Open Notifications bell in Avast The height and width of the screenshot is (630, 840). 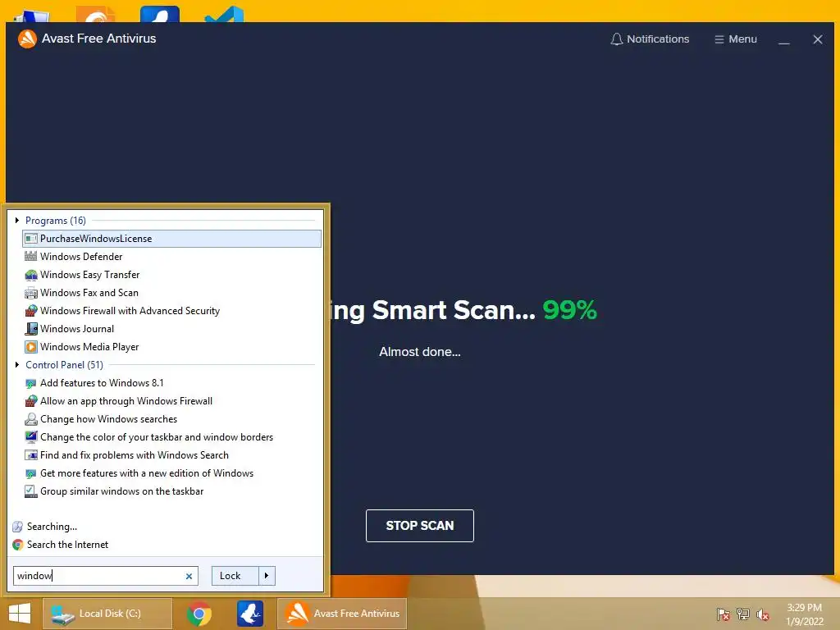click(650, 39)
